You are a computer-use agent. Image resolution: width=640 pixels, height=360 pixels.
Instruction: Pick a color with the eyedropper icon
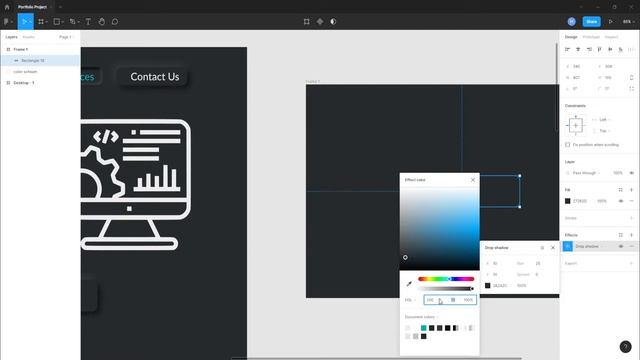tap(409, 284)
